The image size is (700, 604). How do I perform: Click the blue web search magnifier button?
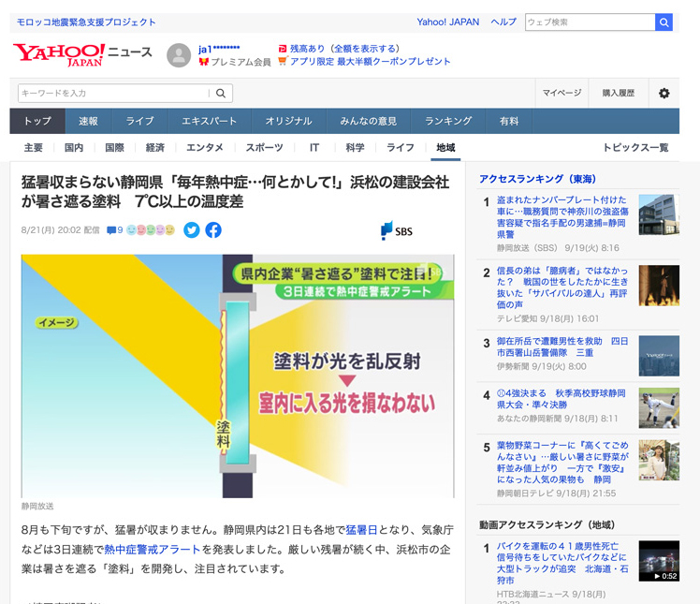click(664, 22)
